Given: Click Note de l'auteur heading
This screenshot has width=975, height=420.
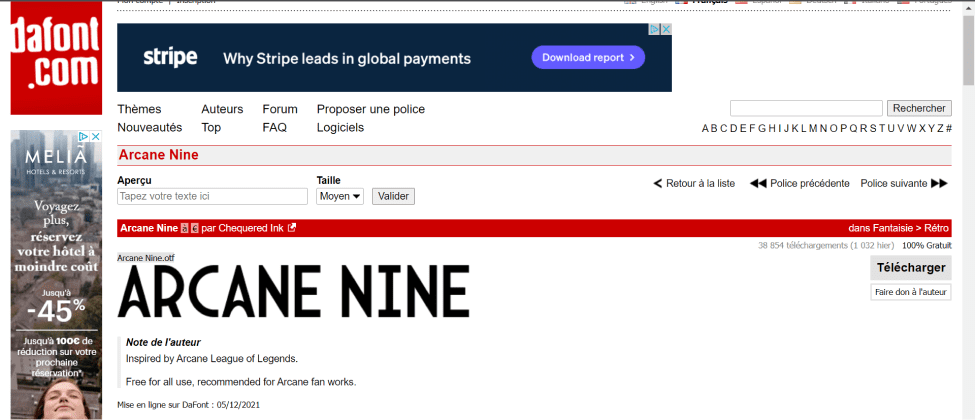Looking at the screenshot, I should pos(163,342).
